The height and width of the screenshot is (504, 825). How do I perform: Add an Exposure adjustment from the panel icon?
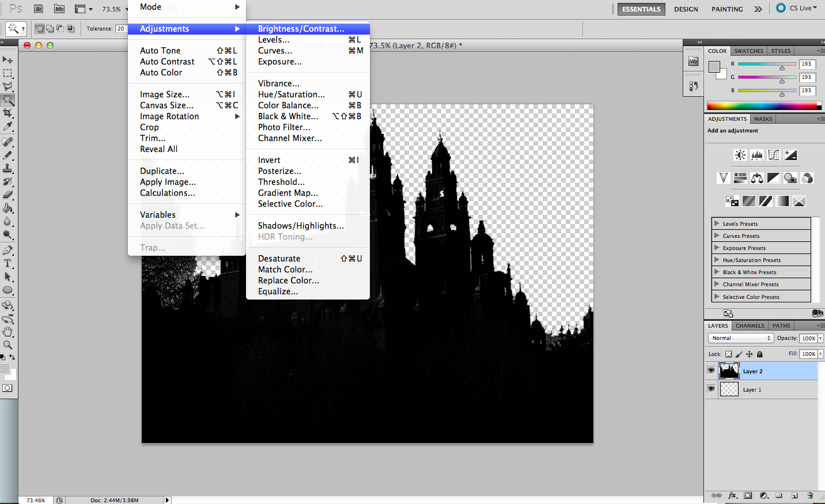click(x=790, y=155)
